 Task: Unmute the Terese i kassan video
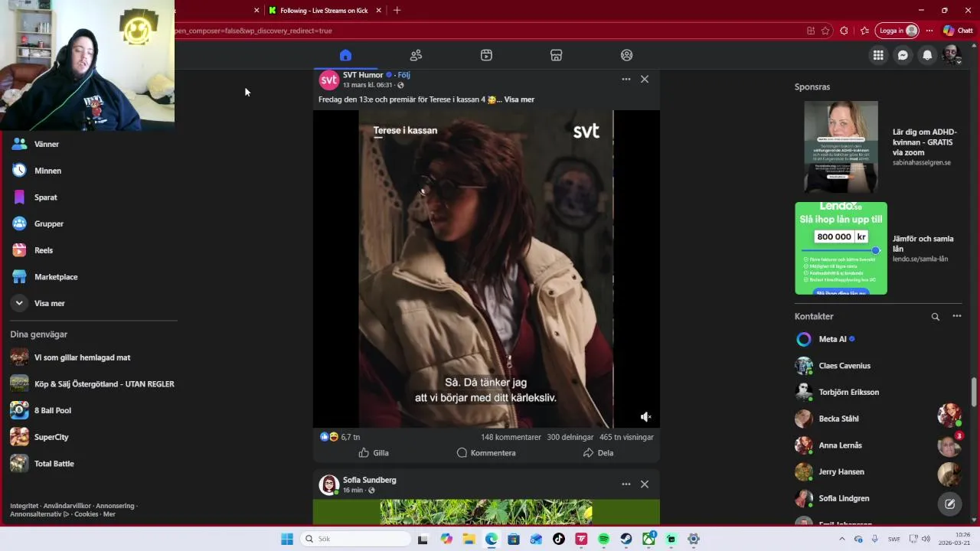[x=645, y=417]
